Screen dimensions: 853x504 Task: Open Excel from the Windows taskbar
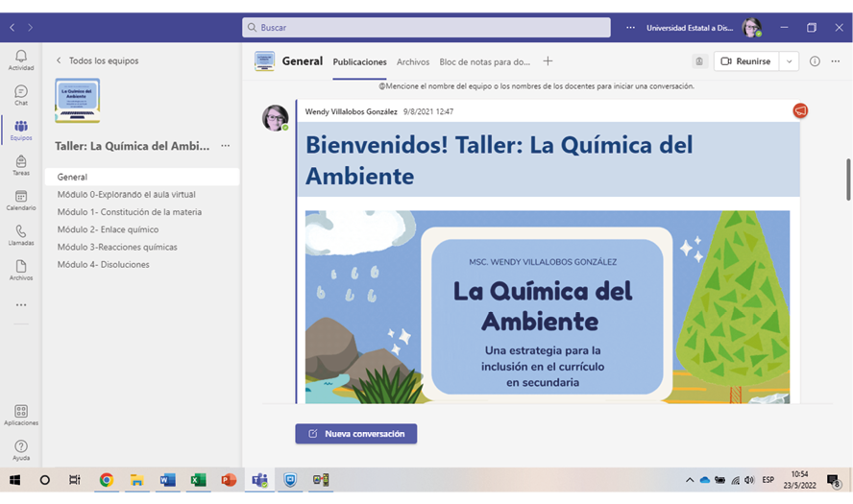[x=198, y=479]
